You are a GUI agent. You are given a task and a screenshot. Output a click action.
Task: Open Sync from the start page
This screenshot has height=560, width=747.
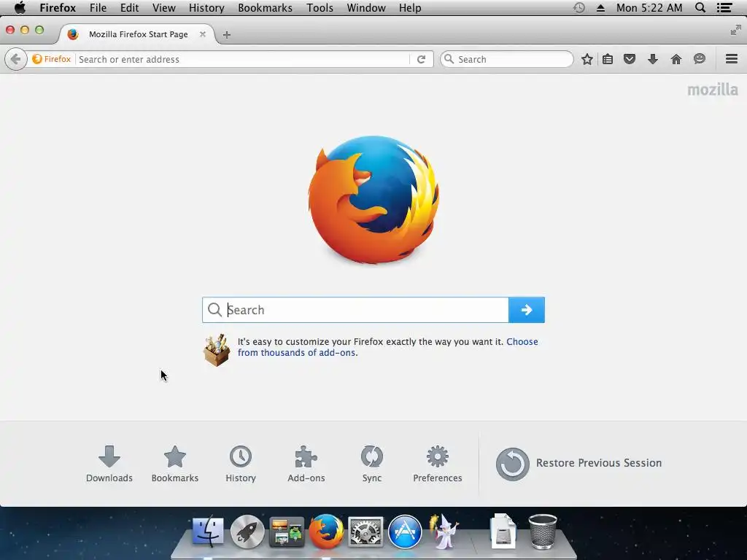(371, 464)
